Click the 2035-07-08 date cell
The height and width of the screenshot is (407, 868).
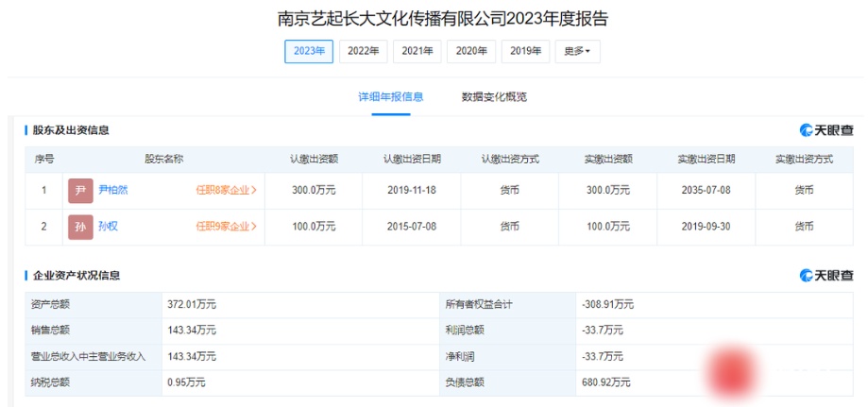(706, 190)
